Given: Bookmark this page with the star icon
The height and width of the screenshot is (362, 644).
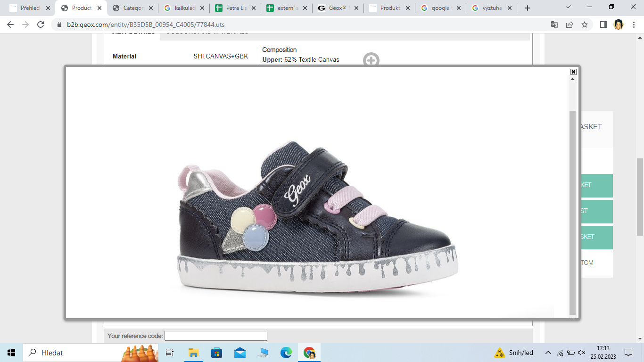Looking at the screenshot, I should [585, 25].
